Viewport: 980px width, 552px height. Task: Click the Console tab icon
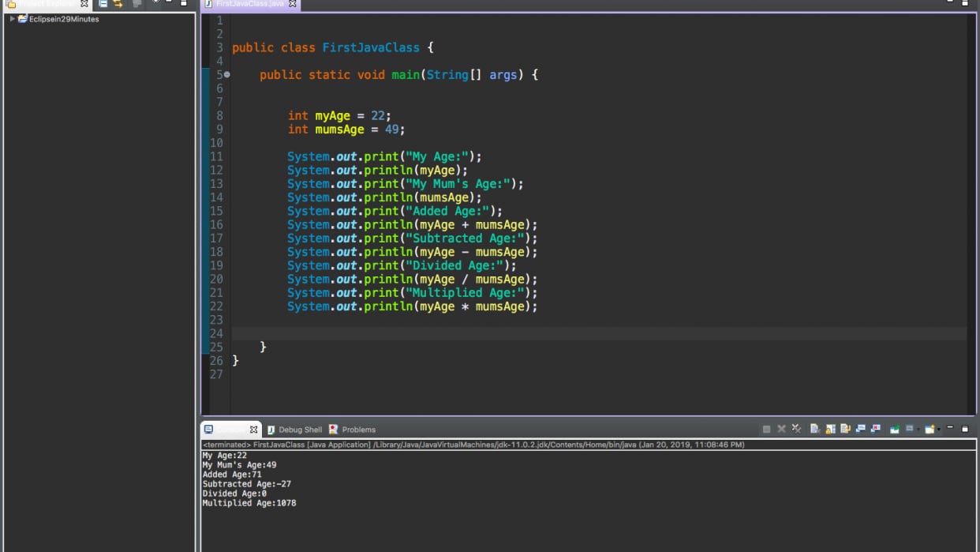(x=208, y=430)
